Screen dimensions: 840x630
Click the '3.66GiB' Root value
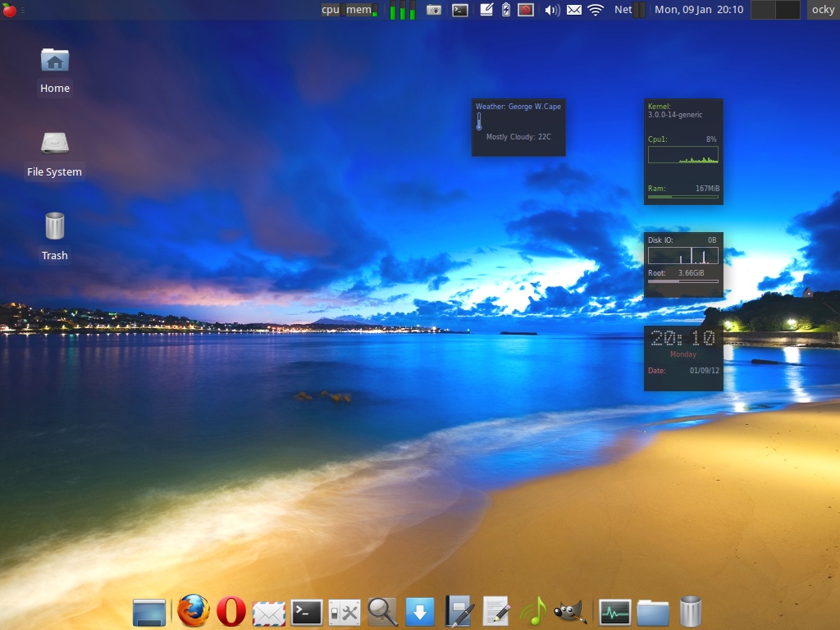(x=691, y=273)
